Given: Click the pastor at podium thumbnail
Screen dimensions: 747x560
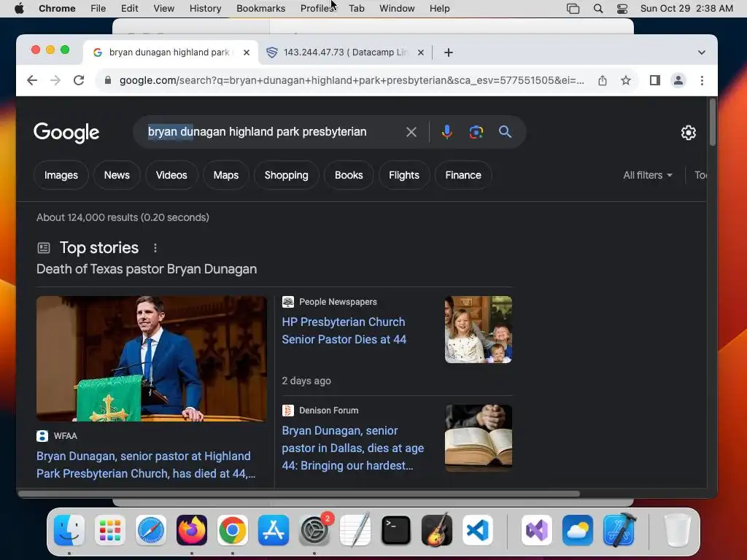Looking at the screenshot, I should pyautogui.click(x=152, y=359).
